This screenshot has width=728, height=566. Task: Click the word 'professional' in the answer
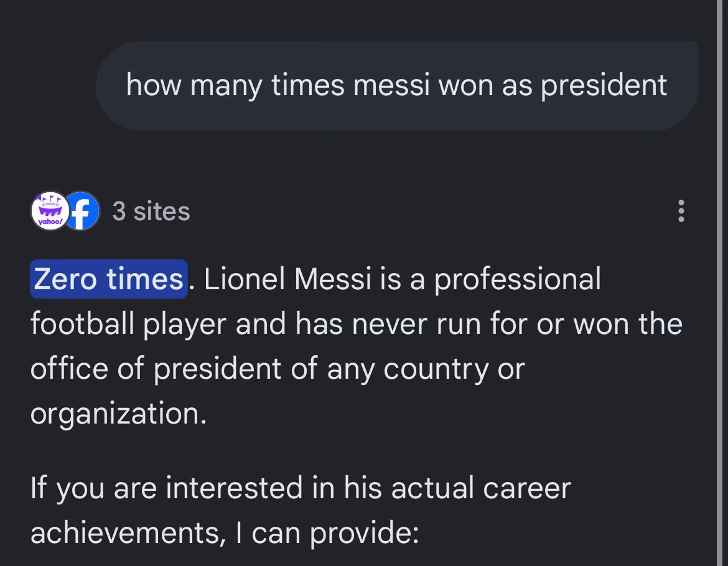(x=518, y=279)
